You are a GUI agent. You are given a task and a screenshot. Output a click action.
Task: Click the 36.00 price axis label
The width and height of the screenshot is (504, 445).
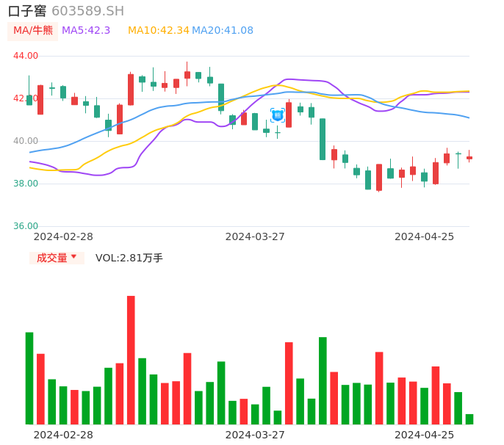coord(26,226)
